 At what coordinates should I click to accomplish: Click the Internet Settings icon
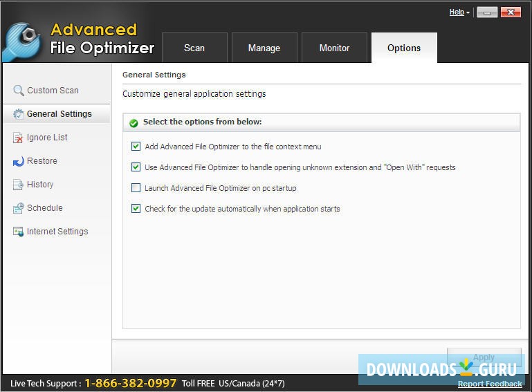tap(18, 232)
